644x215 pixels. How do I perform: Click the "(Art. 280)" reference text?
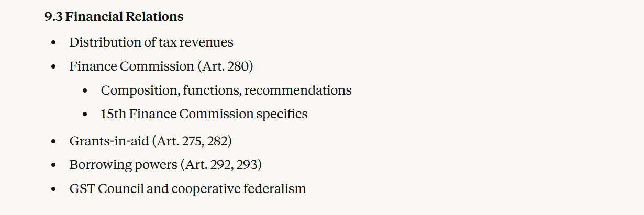(x=226, y=66)
